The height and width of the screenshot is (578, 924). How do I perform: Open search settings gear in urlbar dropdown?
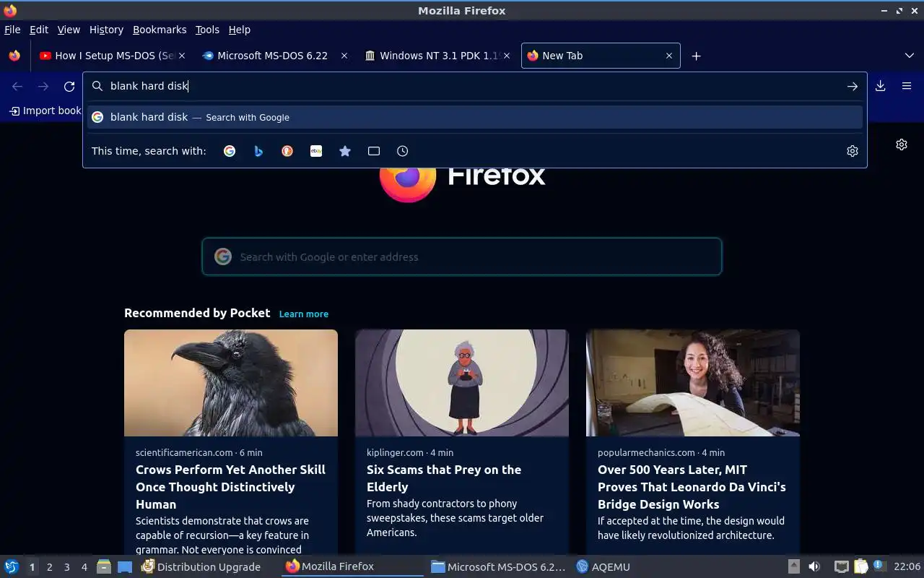pyautogui.click(x=853, y=151)
